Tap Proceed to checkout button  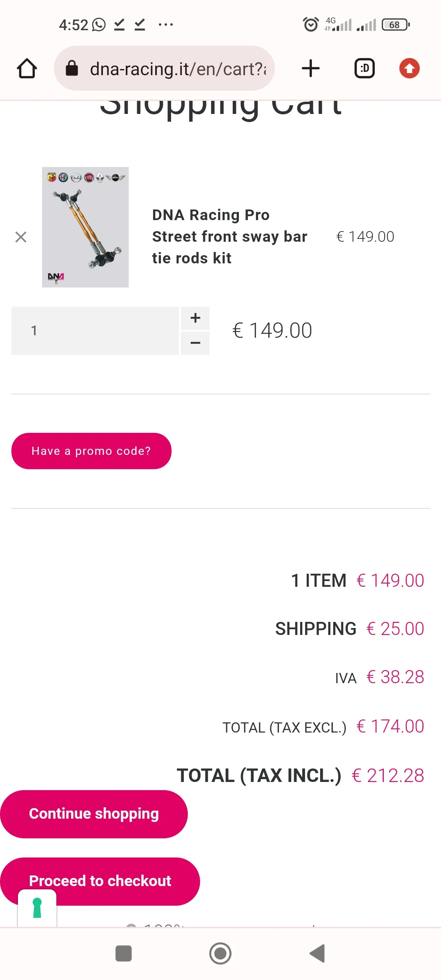(100, 881)
